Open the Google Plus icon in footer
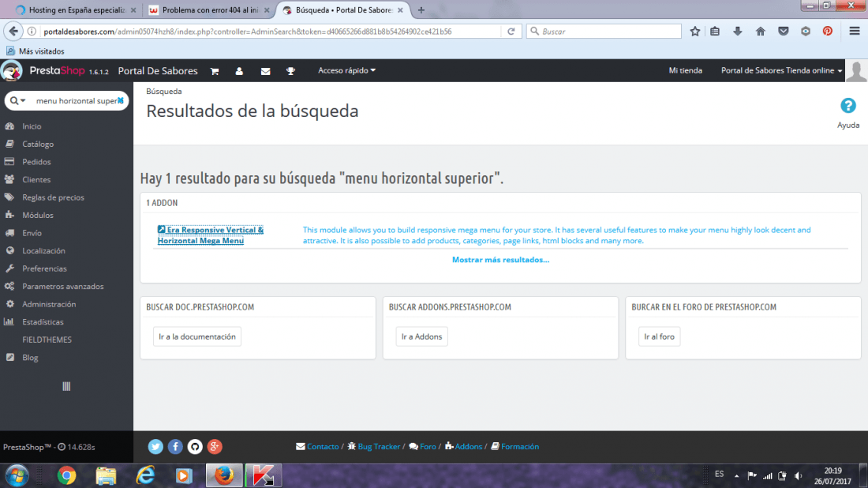Image resolution: width=868 pixels, height=488 pixels. pyautogui.click(x=215, y=446)
